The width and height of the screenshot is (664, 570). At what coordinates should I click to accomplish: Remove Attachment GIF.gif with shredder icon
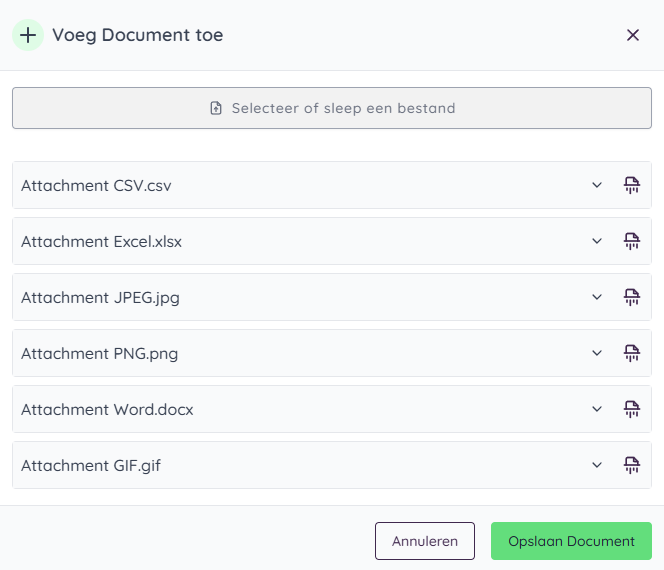click(x=631, y=465)
